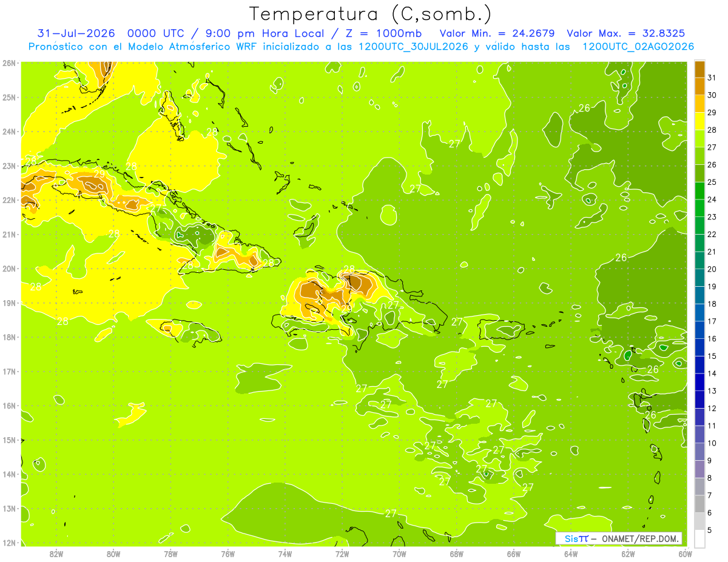The height and width of the screenshot is (562, 728).
Task: Click the latitude label "26N"
Action: [9, 63]
